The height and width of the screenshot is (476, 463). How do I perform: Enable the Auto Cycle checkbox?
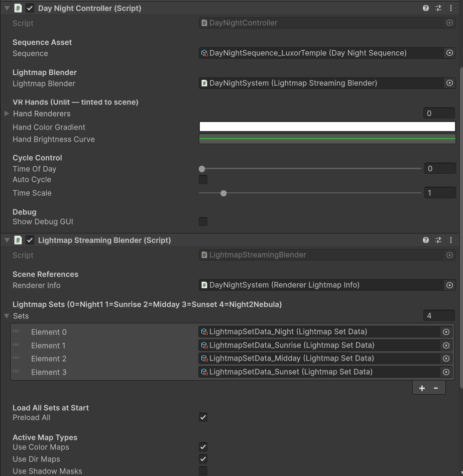pyautogui.click(x=203, y=180)
